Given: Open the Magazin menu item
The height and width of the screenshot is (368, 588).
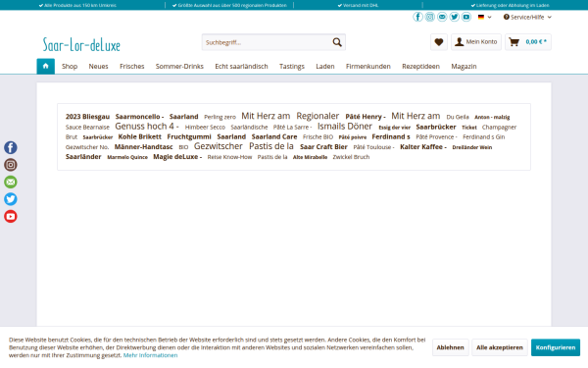Looking at the screenshot, I should coord(464,67).
